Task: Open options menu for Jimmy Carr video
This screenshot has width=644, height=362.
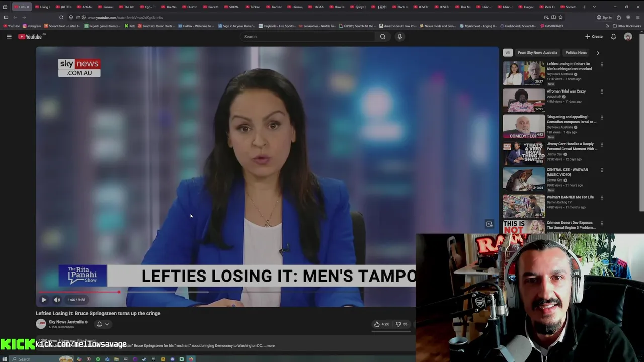Action: (x=602, y=144)
